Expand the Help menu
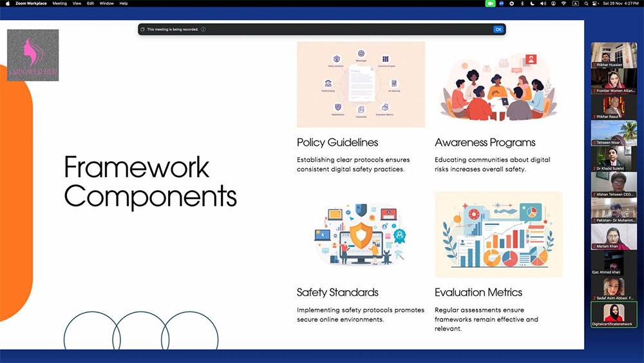Viewport: 644px width, 363px height. point(124,3)
